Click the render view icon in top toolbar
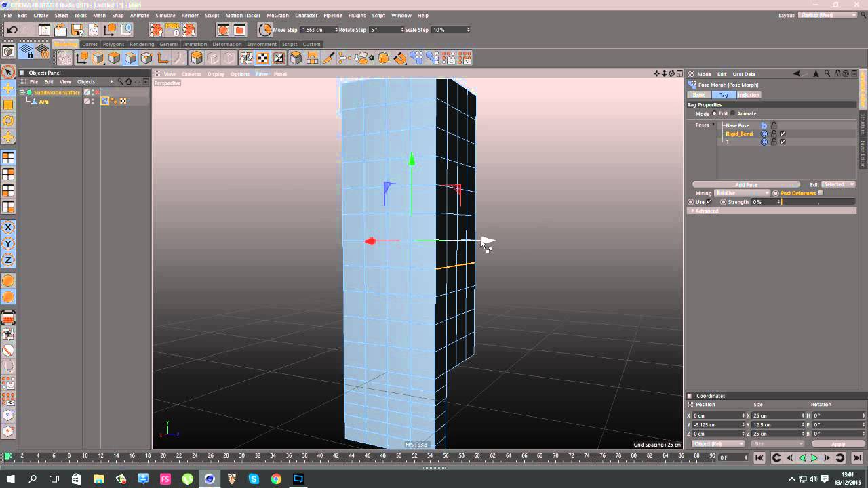868x488 pixels. pyautogui.click(x=223, y=30)
